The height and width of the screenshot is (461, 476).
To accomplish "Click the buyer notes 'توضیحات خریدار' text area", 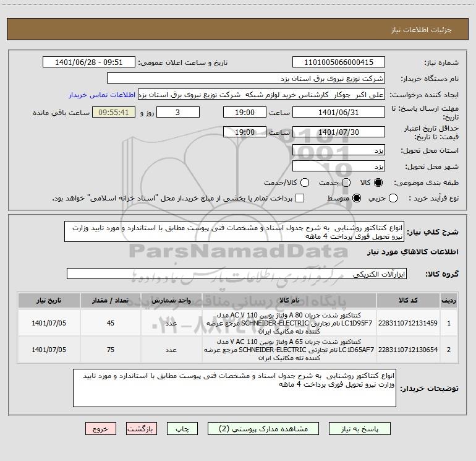I will click(x=234, y=388).
